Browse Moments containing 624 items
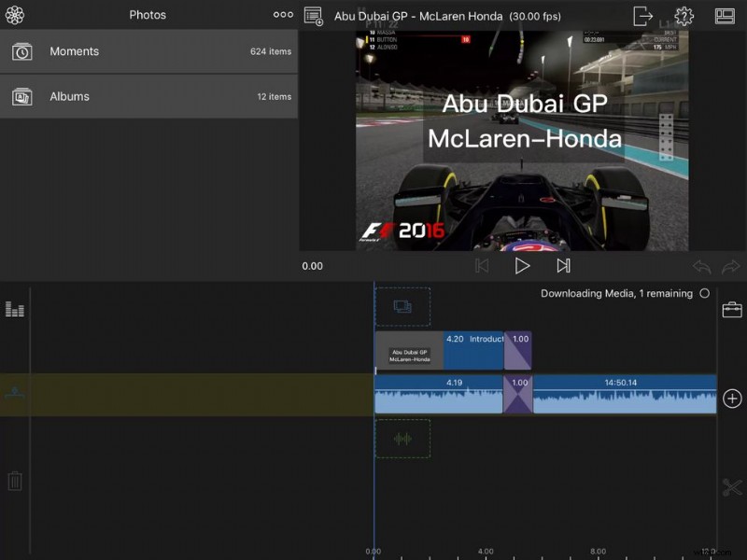Image resolution: width=747 pixels, height=560 pixels. click(x=149, y=51)
